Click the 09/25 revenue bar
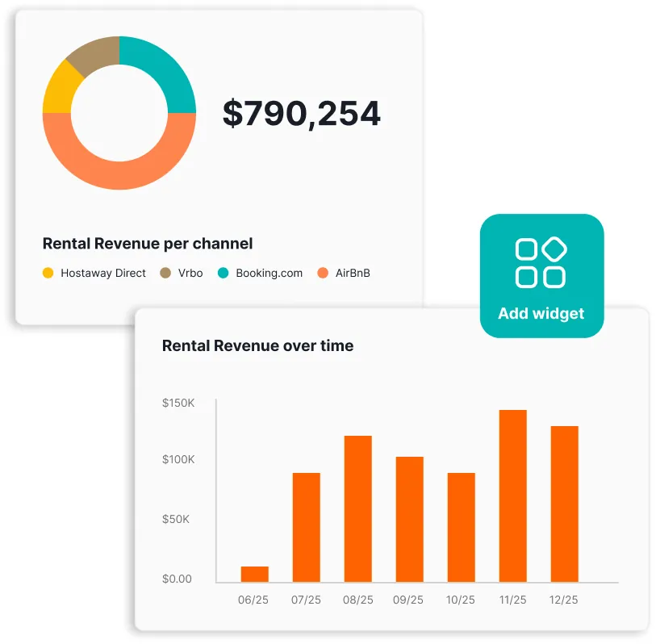The height and width of the screenshot is (644, 656). click(410, 519)
